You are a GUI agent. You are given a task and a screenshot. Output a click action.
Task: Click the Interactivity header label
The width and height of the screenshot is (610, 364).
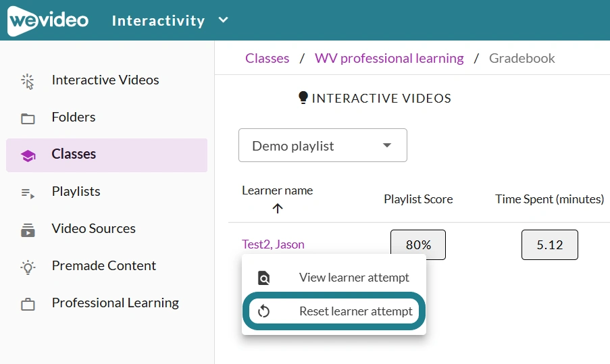click(x=158, y=21)
